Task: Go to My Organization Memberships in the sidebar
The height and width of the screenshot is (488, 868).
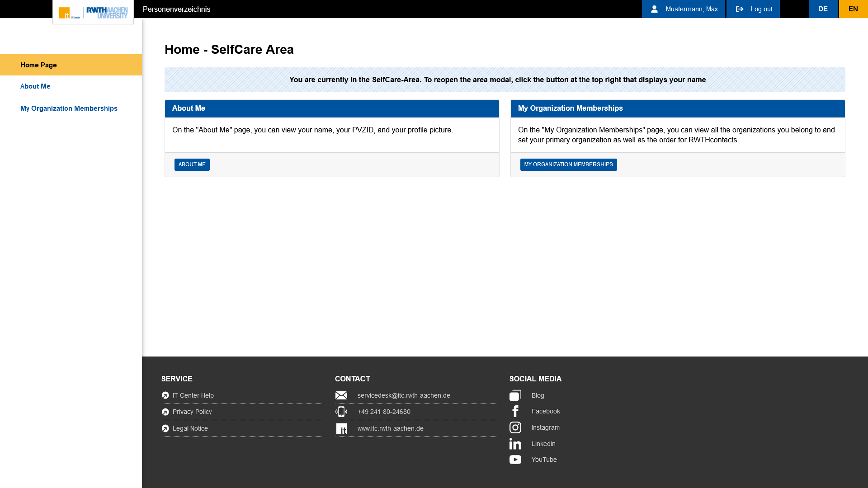Action: coord(69,108)
